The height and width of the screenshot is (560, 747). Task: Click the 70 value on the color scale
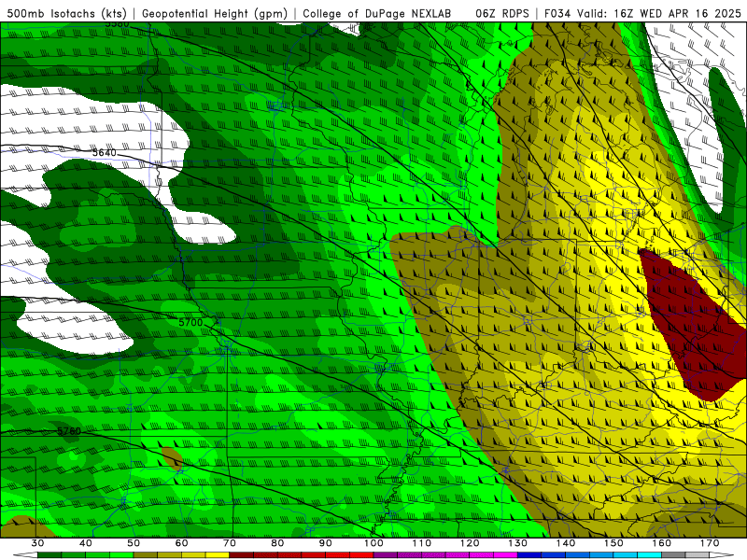click(230, 543)
